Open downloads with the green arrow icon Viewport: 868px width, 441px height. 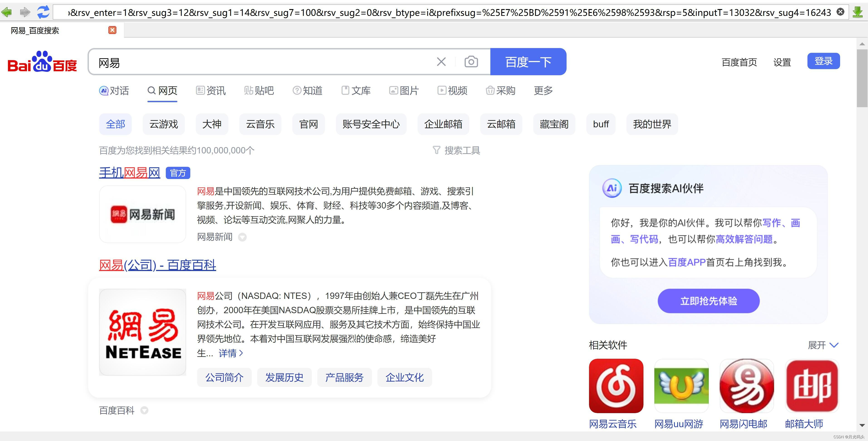[858, 12]
